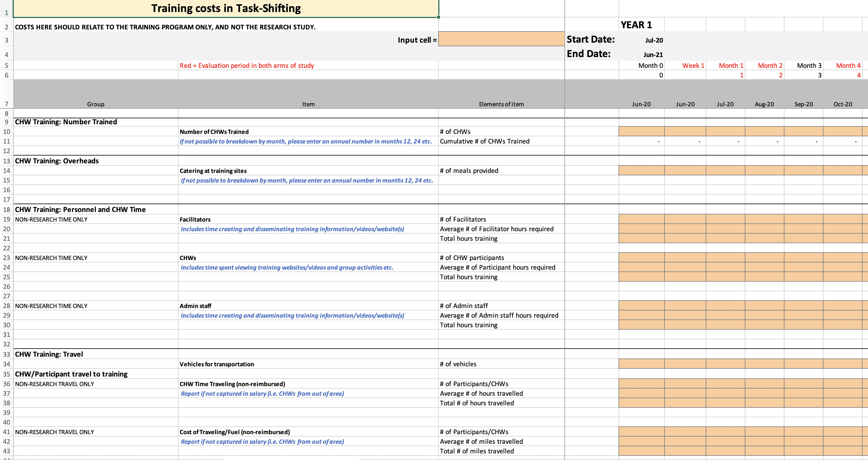Select the 'Training costs in Task-Shifting' title cell
Viewport: 868px width, 460px height.
click(x=225, y=8)
